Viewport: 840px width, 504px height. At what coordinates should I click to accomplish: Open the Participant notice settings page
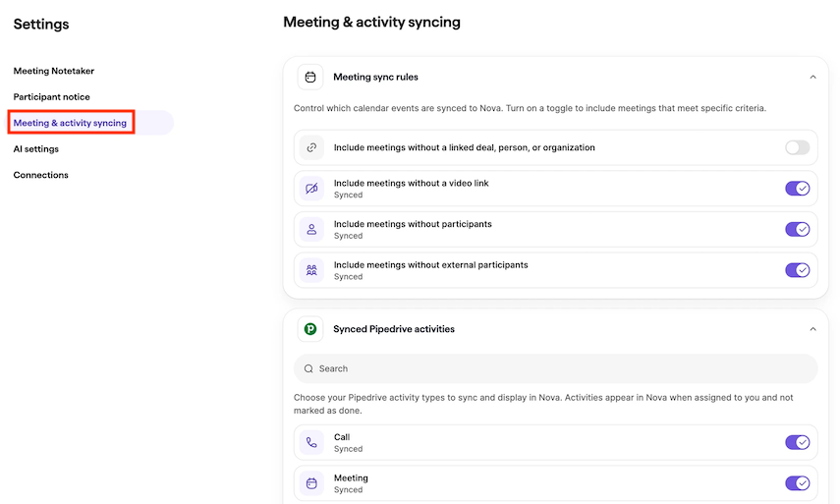[x=51, y=97]
